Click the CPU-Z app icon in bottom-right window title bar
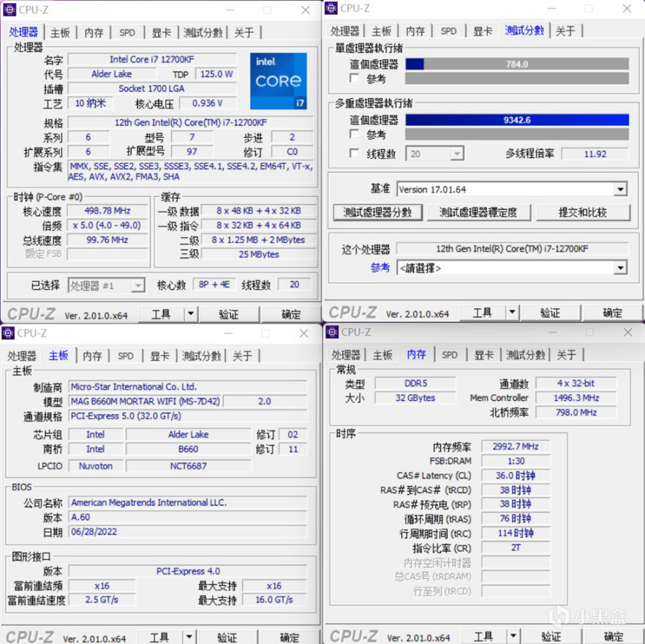Screen dimensions: 645x644 coord(332,332)
